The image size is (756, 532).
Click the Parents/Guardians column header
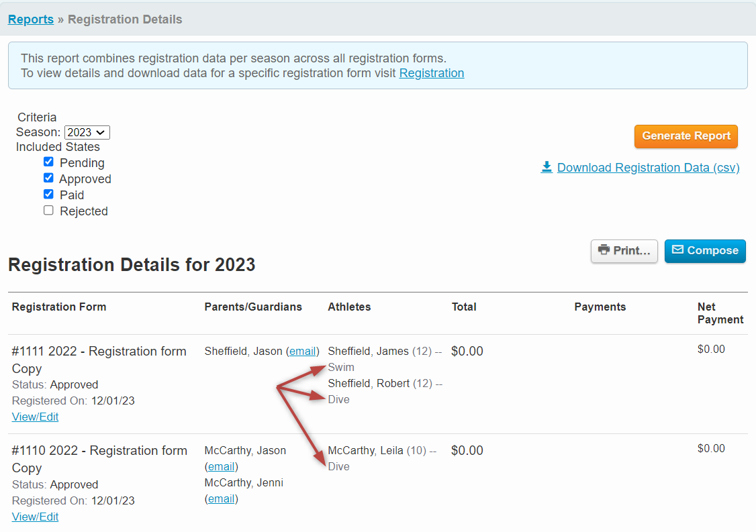(253, 307)
